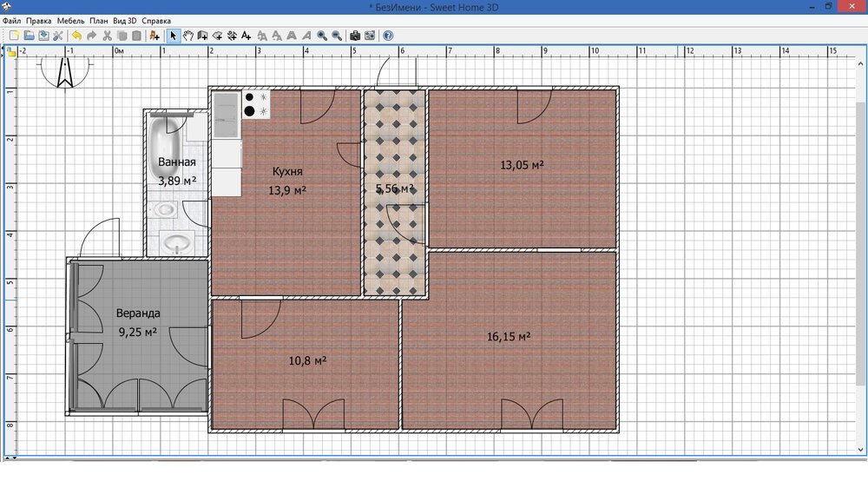Click the Add furniture icon
Screen dimensions: 868x488
[155, 36]
